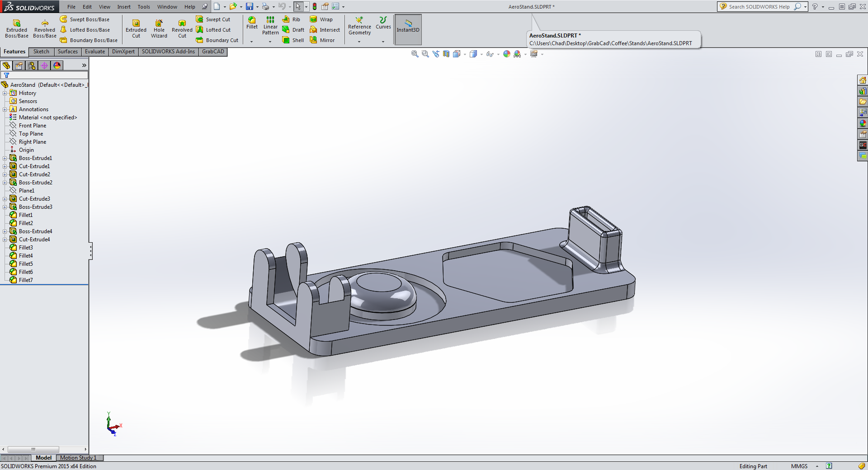Click the Lofted Boss/Base button
Viewport: 868px width, 470px height.
(x=85, y=30)
